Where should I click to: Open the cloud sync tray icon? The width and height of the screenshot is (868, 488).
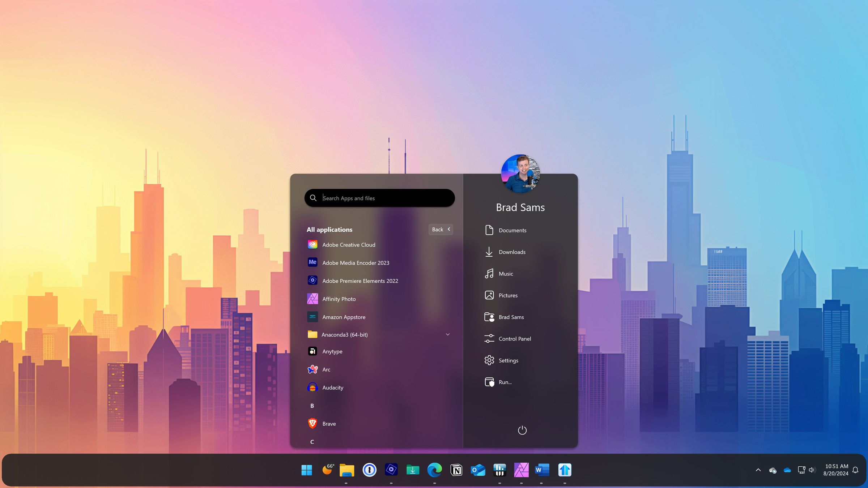tap(773, 470)
